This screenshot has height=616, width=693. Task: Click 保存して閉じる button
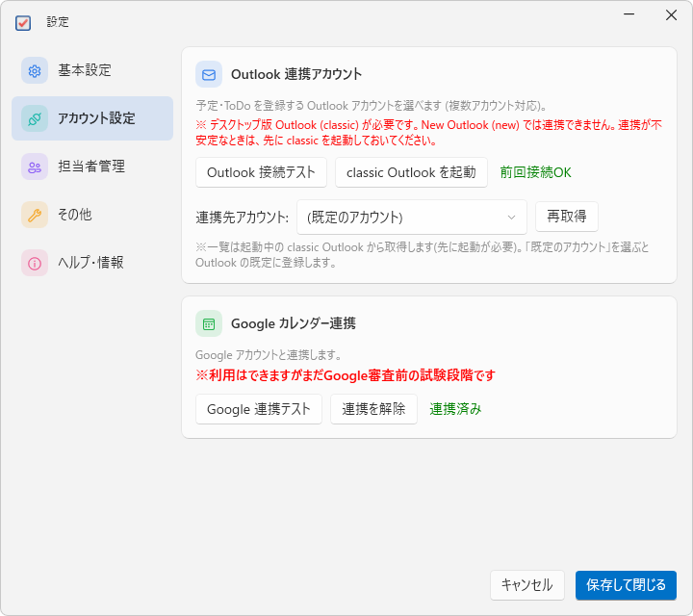pyautogui.click(x=626, y=585)
